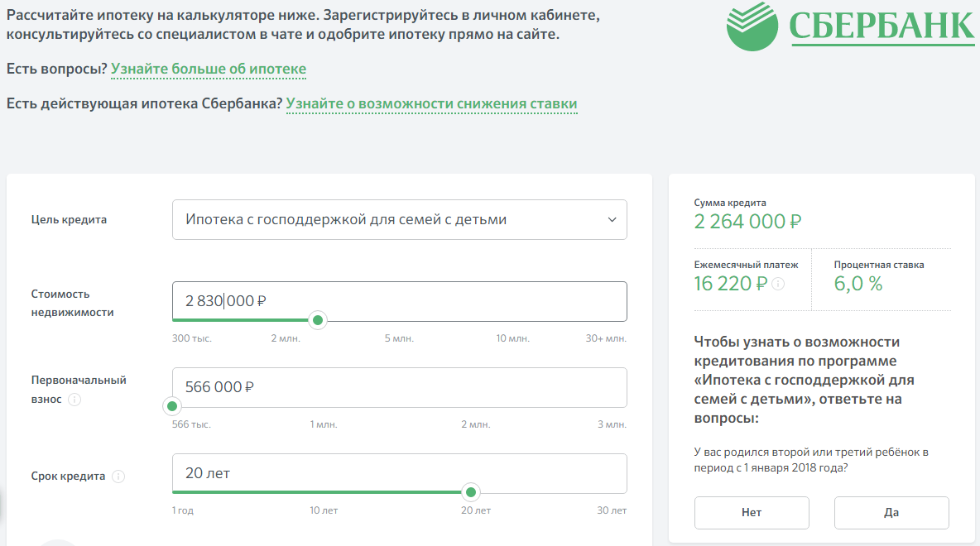980x546 pixels.
Task: Focus the loan term field 20 лет
Action: tap(400, 473)
